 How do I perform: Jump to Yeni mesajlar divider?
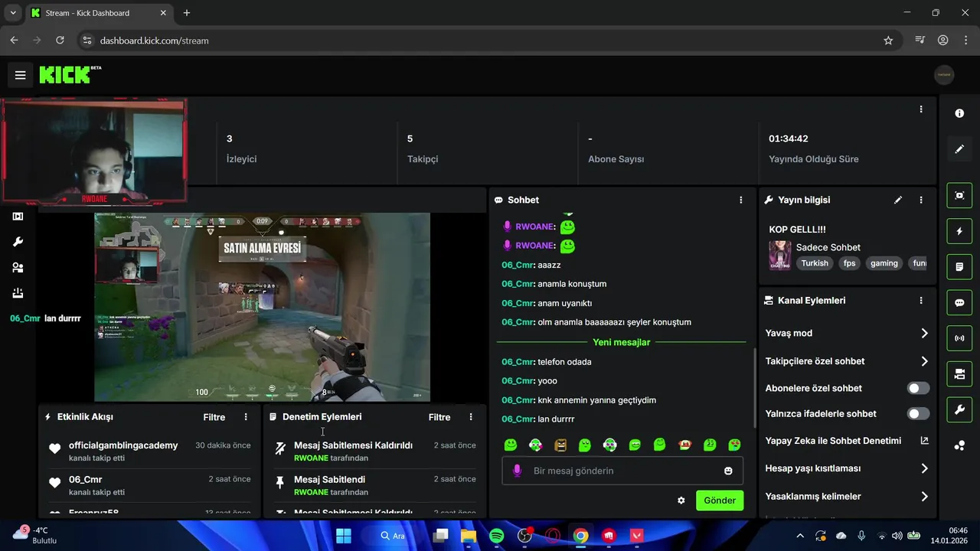coord(622,342)
